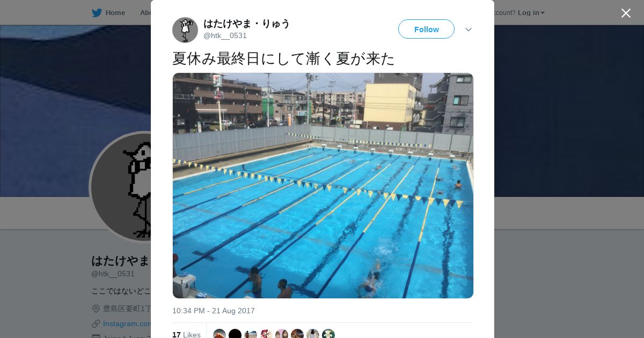Expand the chevron menu next to Follow

(469, 30)
